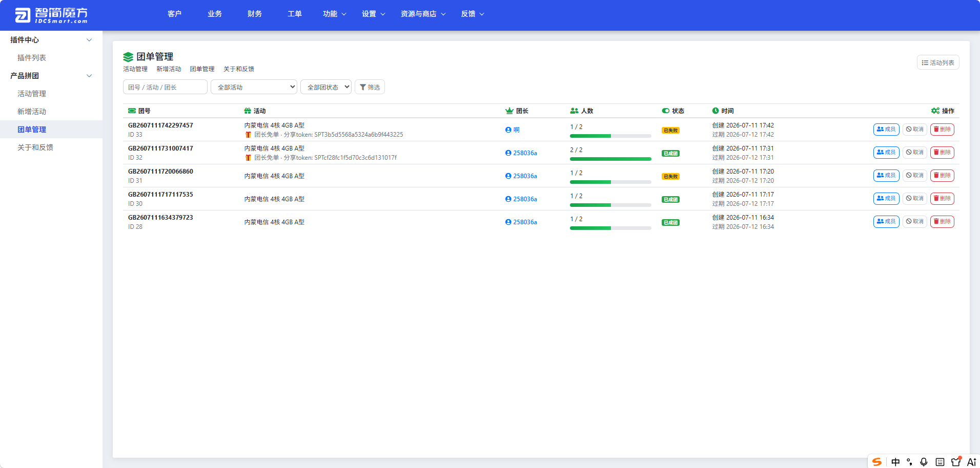
Task: Open the 财务 menu in the top navigation
Action: pyautogui.click(x=255, y=14)
